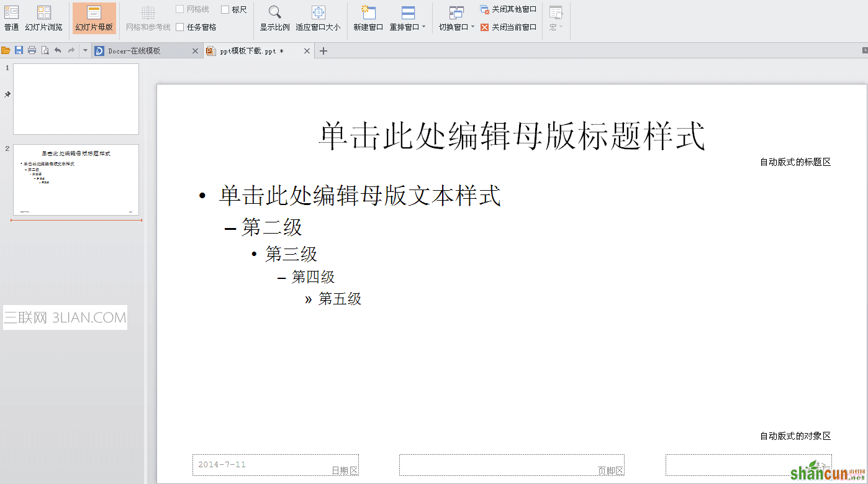The image size is (868, 484).
Task: Click the third level text 第三级
Action: coord(291,253)
